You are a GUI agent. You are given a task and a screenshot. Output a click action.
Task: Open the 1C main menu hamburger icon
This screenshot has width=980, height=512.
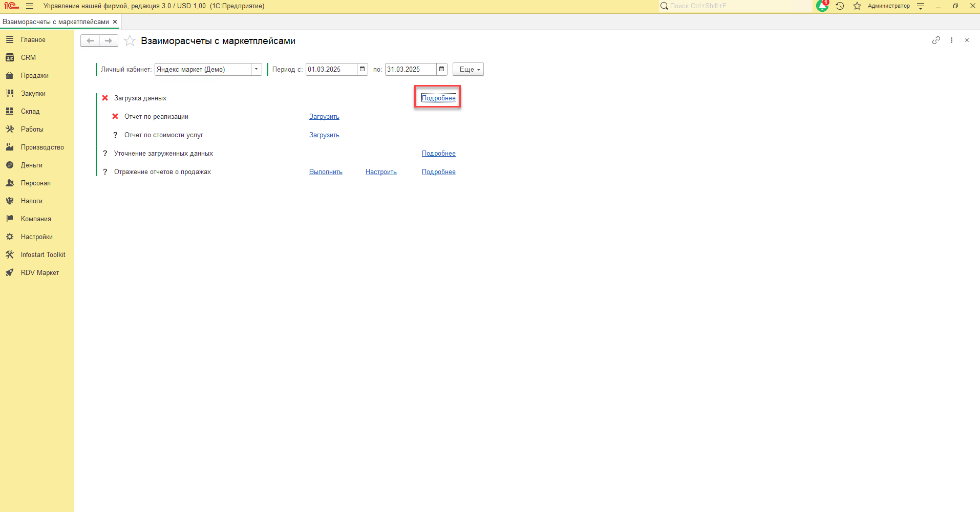click(x=30, y=6)
